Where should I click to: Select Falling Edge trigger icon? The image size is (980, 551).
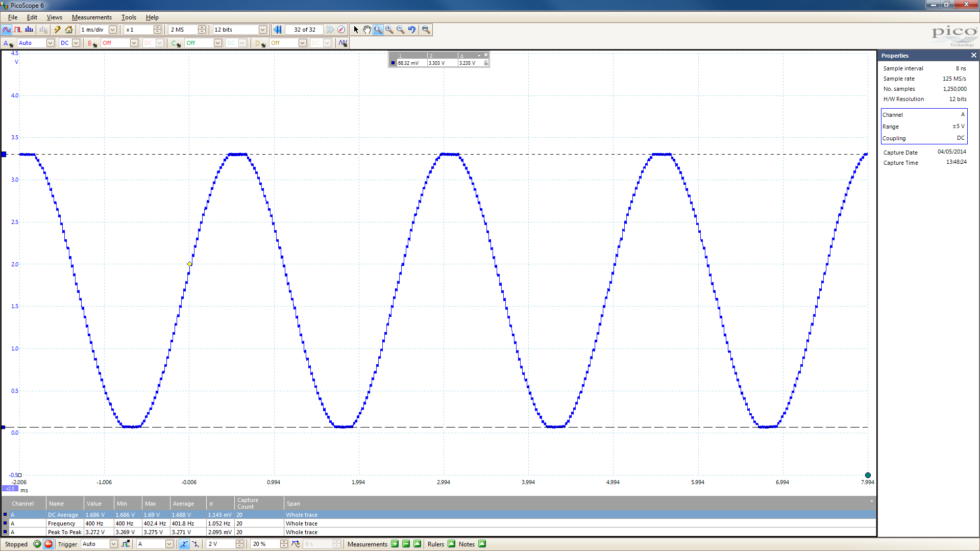(195, 544)
